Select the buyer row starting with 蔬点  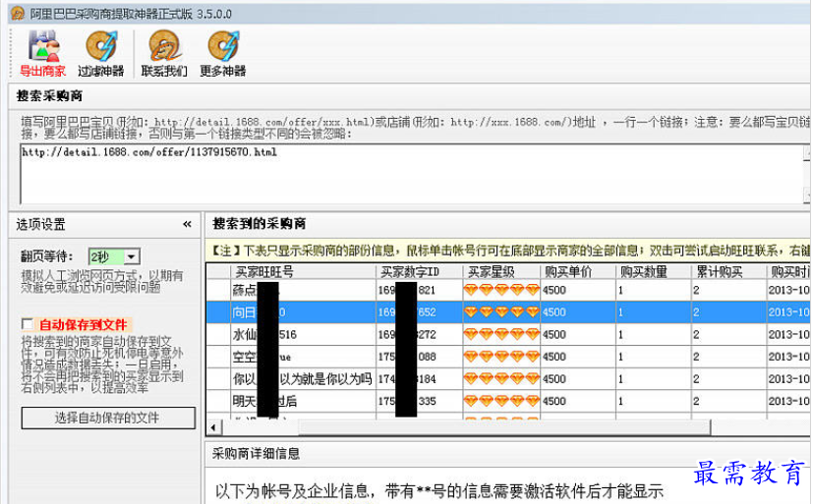coord(508,290)
